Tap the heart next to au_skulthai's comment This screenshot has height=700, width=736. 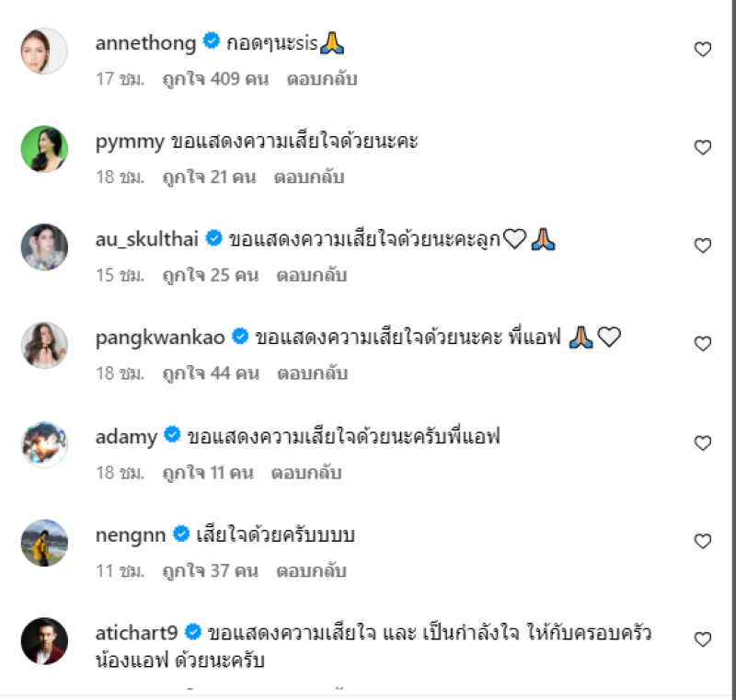(702, 246)
